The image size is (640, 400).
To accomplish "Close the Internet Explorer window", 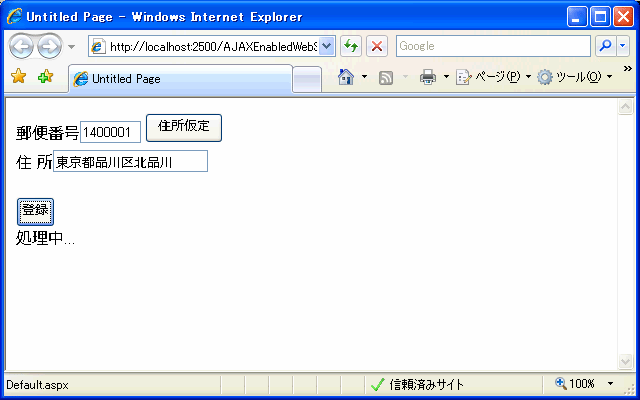I will (624, 17).
